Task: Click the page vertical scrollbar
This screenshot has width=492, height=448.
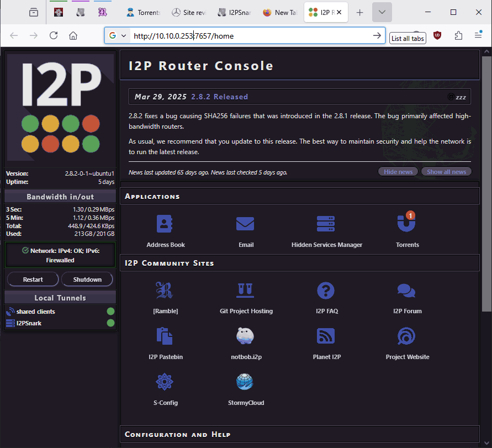Action: [486, 183]
